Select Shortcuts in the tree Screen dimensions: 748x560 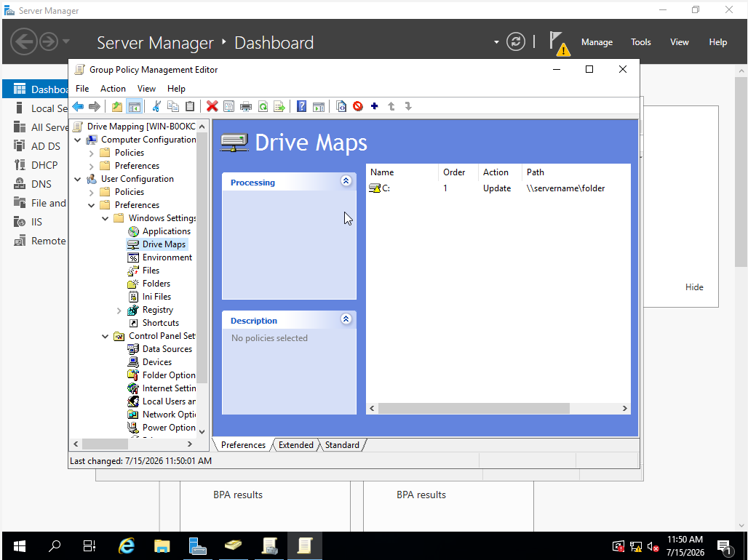[160, 323]
